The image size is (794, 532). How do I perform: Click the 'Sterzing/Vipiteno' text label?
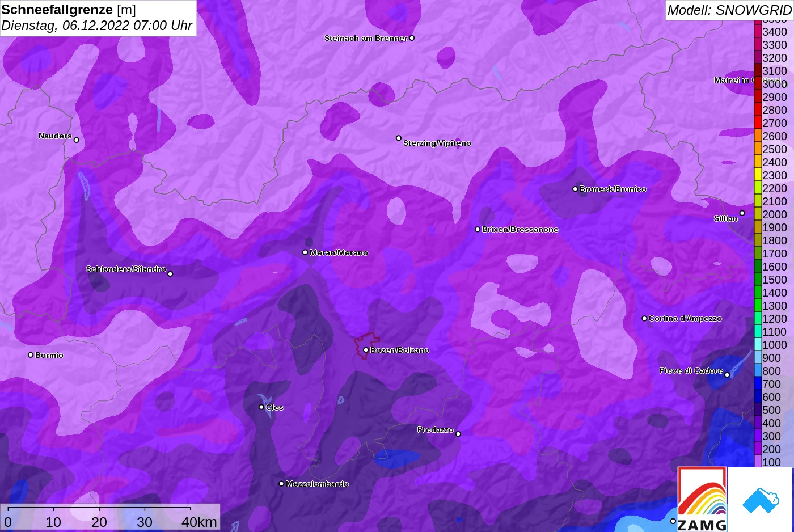coord(437,143)
